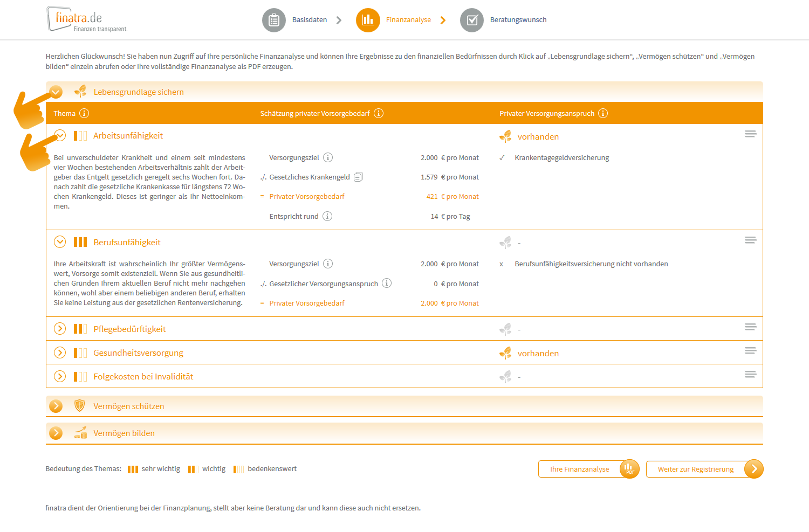Show info for Entspricht rund
809x532 pixels.
point(327,216)
